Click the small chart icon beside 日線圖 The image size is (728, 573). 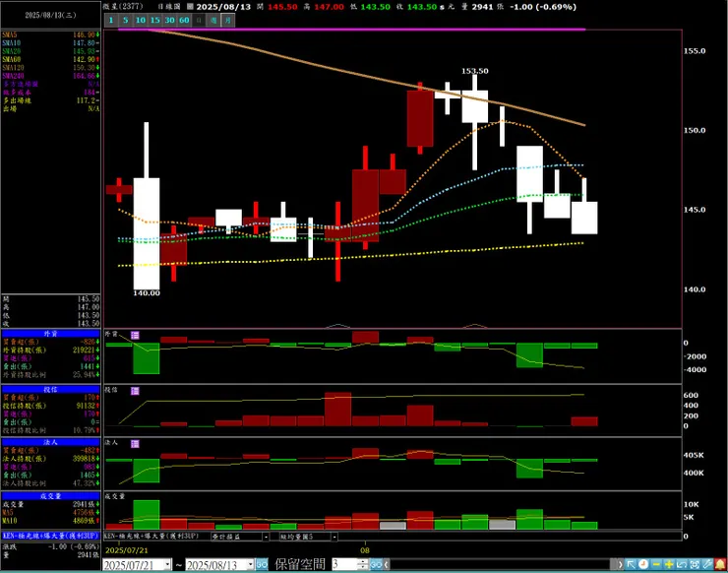(x=190, y=7)
